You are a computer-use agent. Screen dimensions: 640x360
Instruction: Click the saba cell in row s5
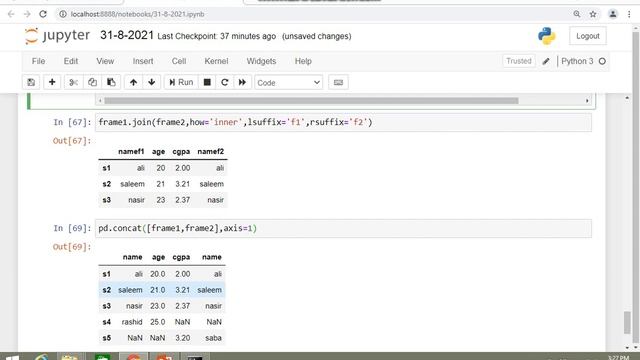[x=213, y=338]
